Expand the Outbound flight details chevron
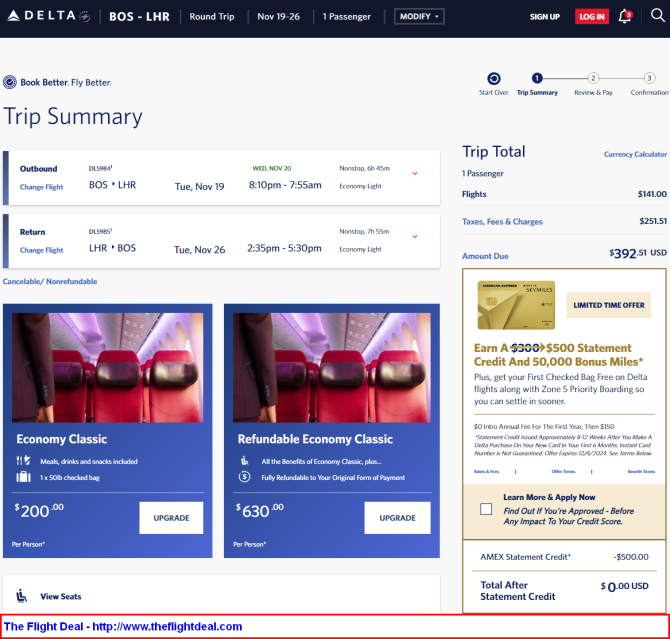 tap(415, 173)
